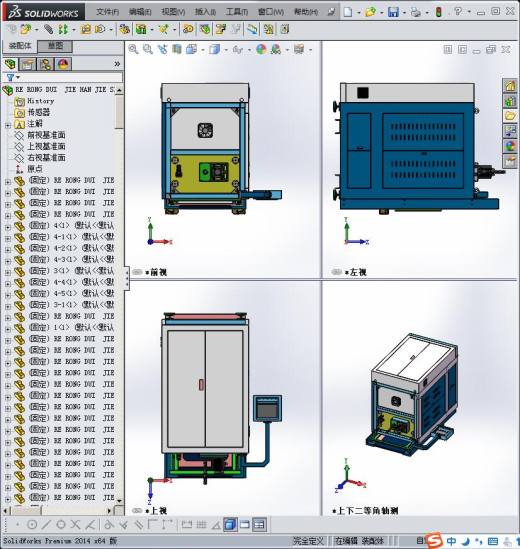Viewport: 520px width, 549px height.
Task: Save the assembly with the floppy disk icon
Action: (x=393, y=12)
